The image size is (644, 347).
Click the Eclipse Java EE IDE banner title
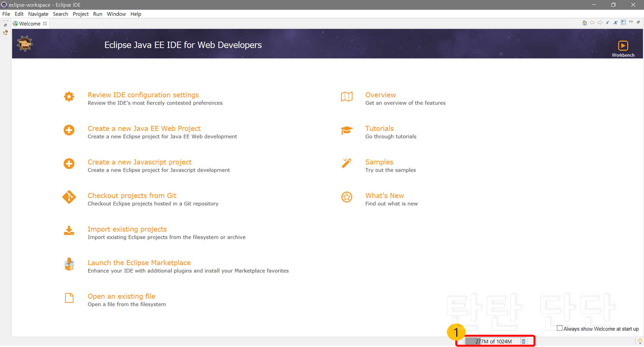tap(183, 45)
